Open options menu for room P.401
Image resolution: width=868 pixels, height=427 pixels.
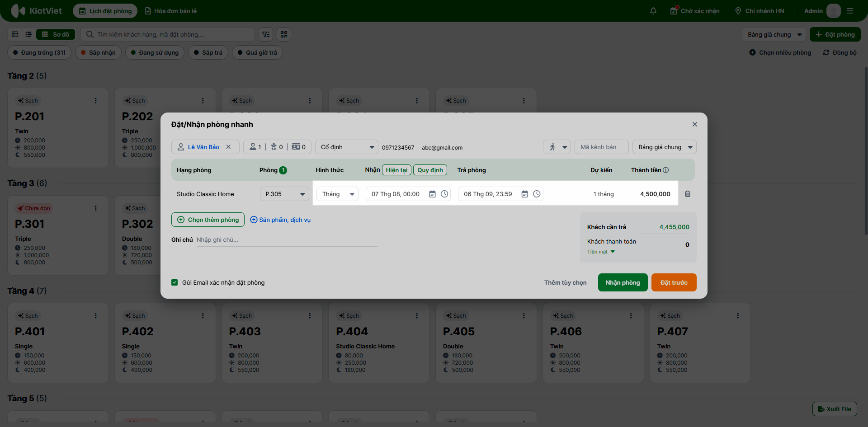coord(95,316)
